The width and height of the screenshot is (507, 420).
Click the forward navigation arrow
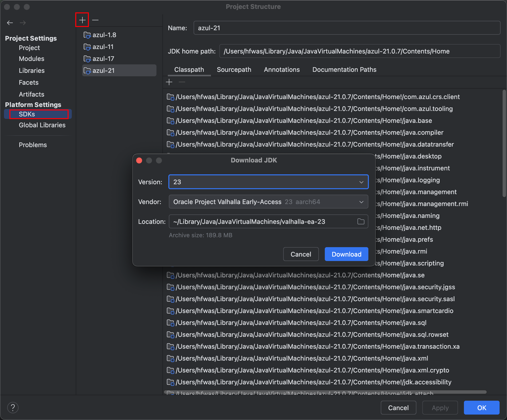click(x=23, y=23)
